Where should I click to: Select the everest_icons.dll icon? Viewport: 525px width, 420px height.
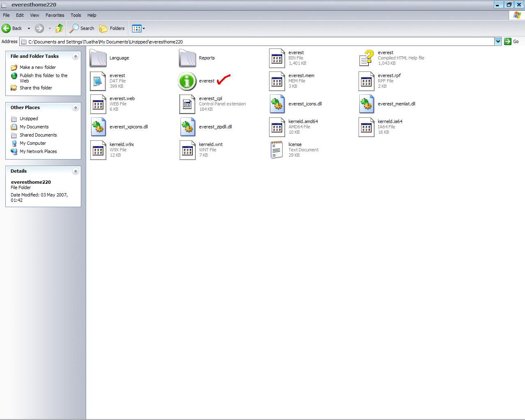277,104
